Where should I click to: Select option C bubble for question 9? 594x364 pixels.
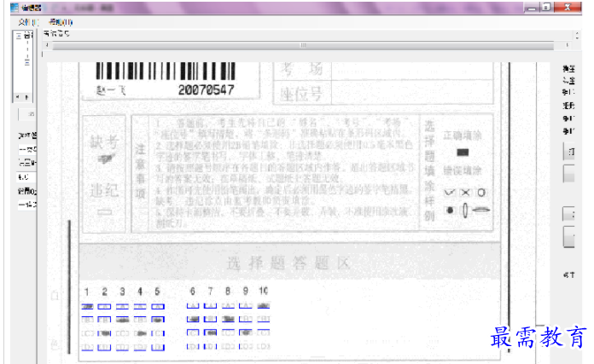click(x=246, y=332)
